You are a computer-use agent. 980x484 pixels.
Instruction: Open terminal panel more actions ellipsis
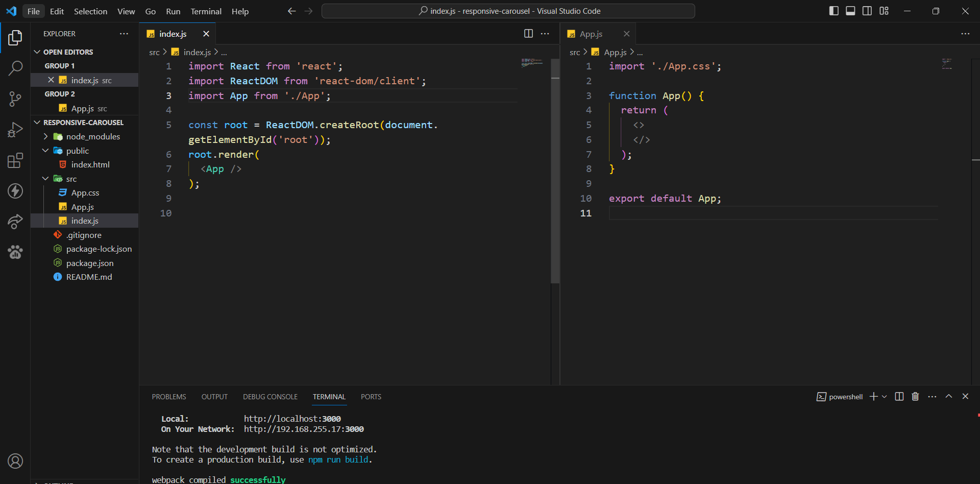pyautogui.click(x=932, y=397)
